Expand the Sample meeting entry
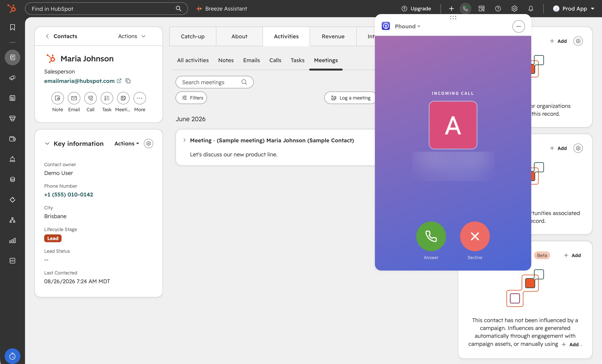Screen dimensions: 602x364 (x=184, y=140)
